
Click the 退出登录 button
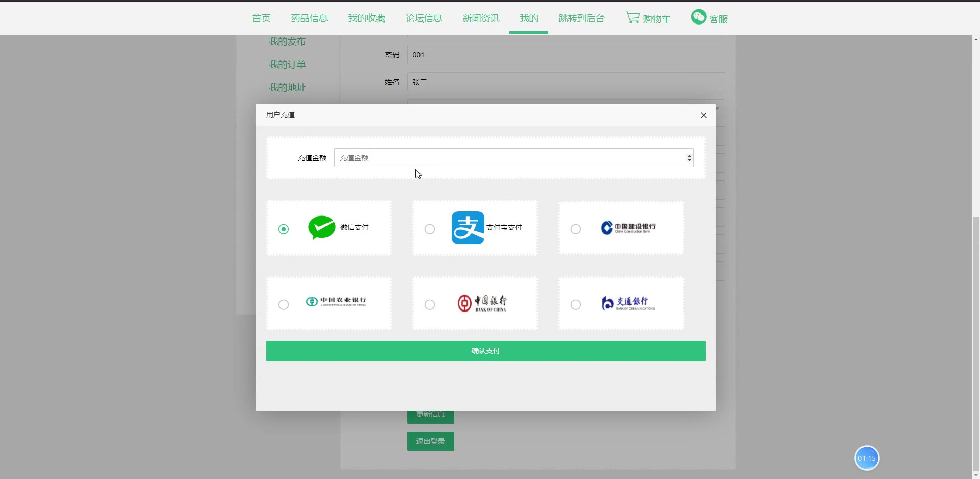coord(431,441)
